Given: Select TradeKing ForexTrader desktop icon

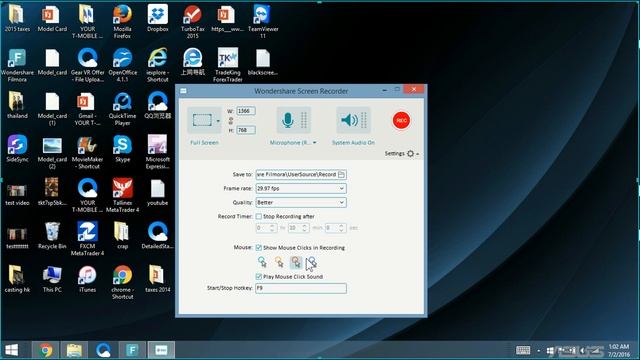Looking at the screenshot, I should tap(228, 65).
